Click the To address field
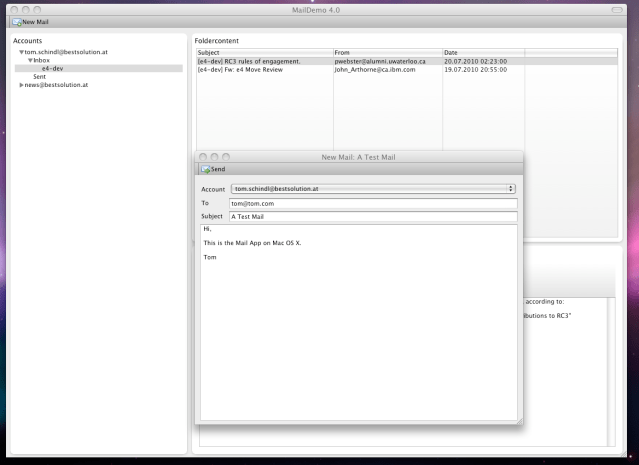Screen dimensions: 639x465 (x=372, y=203)
